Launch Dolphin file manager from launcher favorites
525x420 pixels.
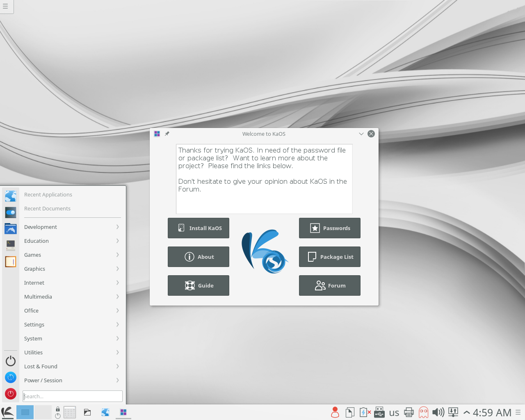click(11, 229)
